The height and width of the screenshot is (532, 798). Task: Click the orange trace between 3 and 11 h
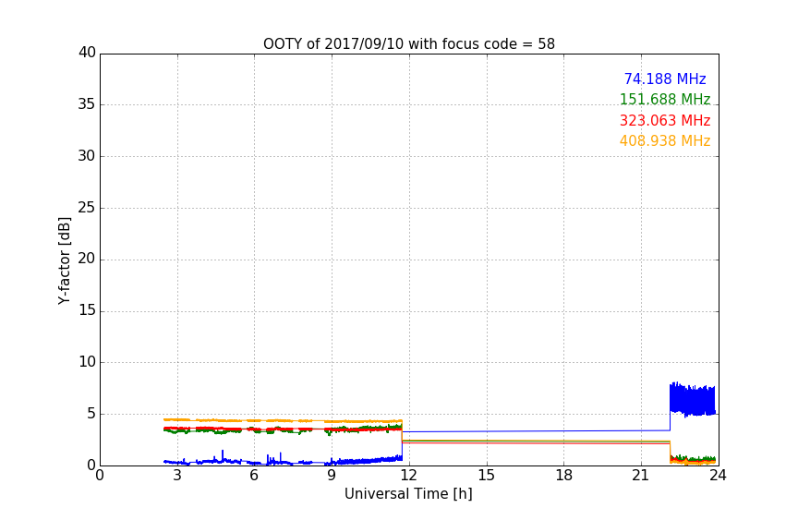283,420
